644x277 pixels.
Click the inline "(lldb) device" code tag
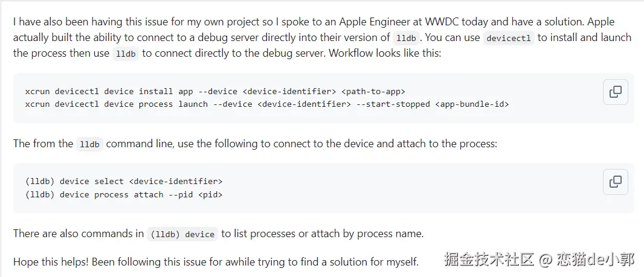tap(182, 234)
